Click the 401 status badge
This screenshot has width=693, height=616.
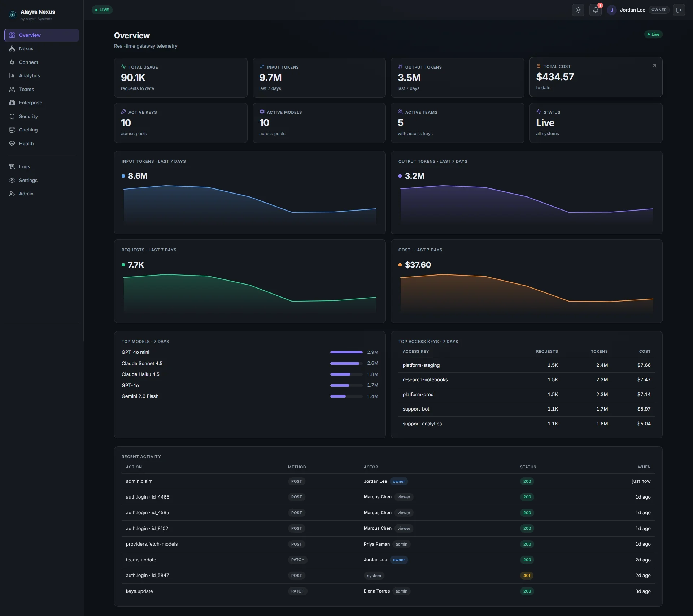pyautogui.click(x=527, y=576)
